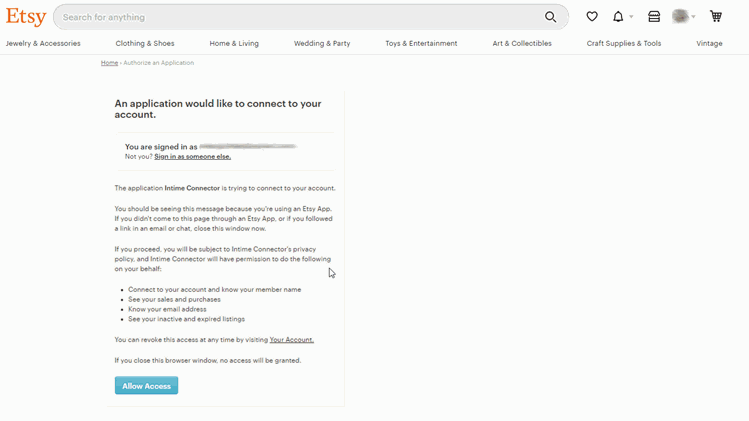Open Clothing & Shoes category
The width and height of the screenshot is (749, 421).
[145, 44]
